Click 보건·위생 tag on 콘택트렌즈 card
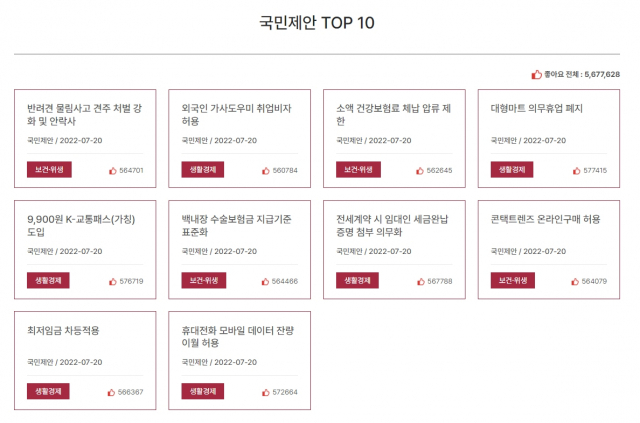Image resolution: width=640 pixels, height=423 pixels. [513, 281]
